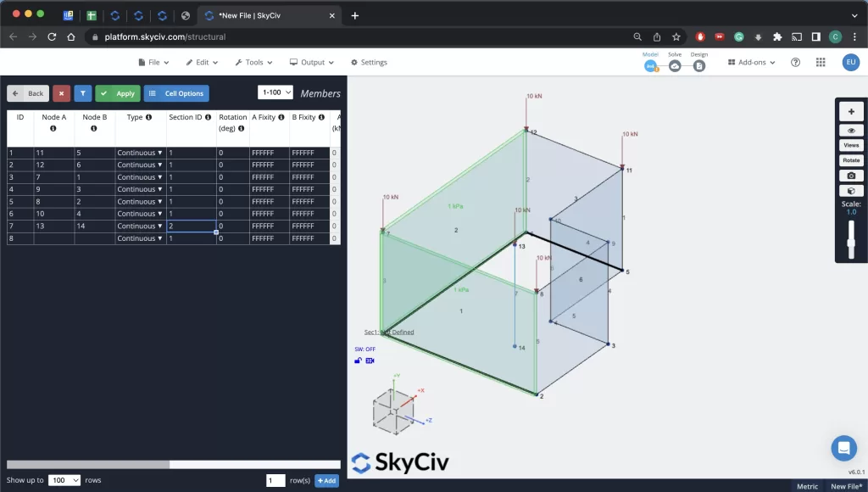Click the plus icon in right toolbar
This screenshot has width=868, height=492.
click(851, 111)
